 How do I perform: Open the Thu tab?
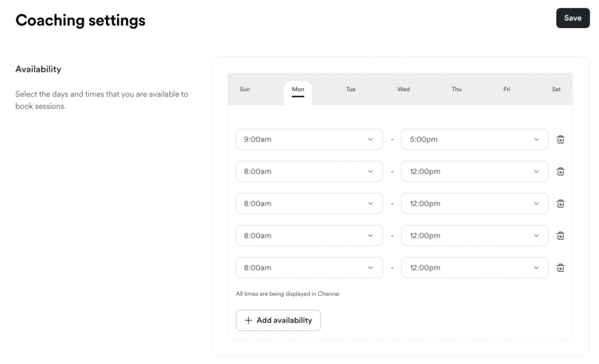(x=456, y=89)
